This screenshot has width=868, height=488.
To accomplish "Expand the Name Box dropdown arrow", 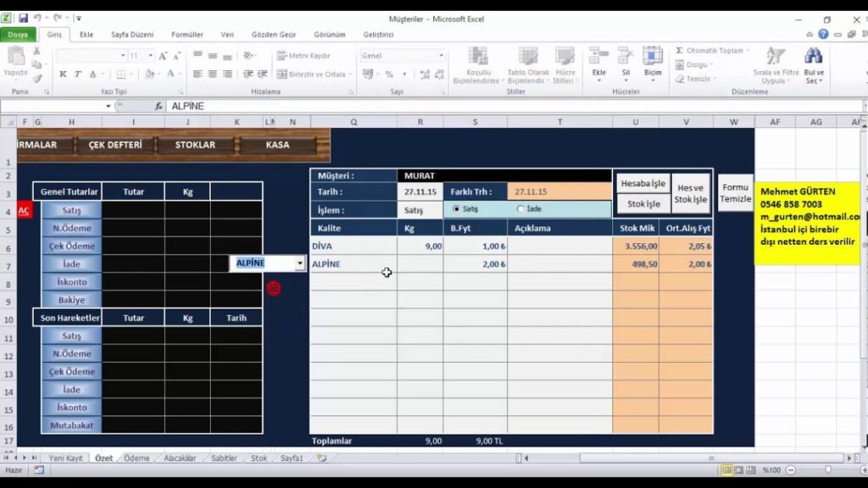I will tap(108, 107).
